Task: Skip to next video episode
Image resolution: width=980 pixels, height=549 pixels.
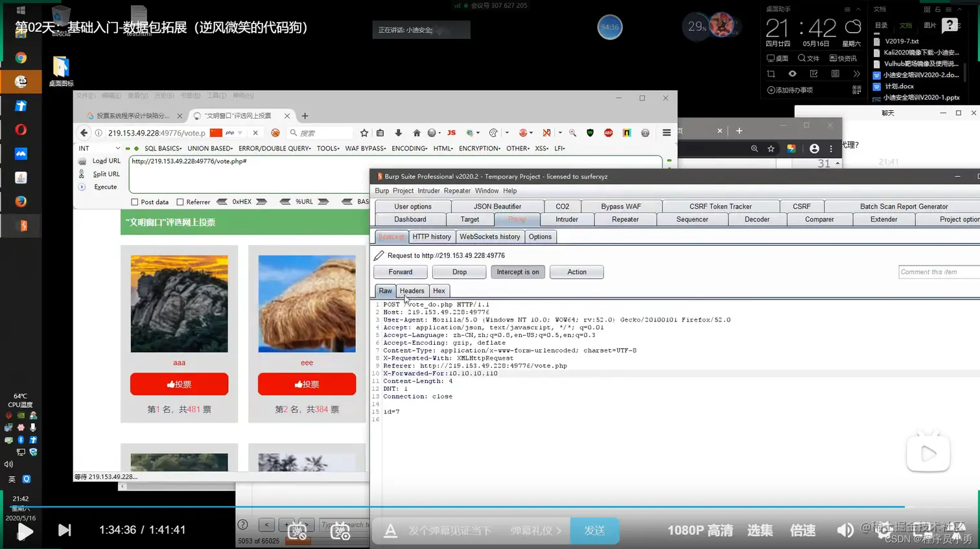Action: pos(64,530)
